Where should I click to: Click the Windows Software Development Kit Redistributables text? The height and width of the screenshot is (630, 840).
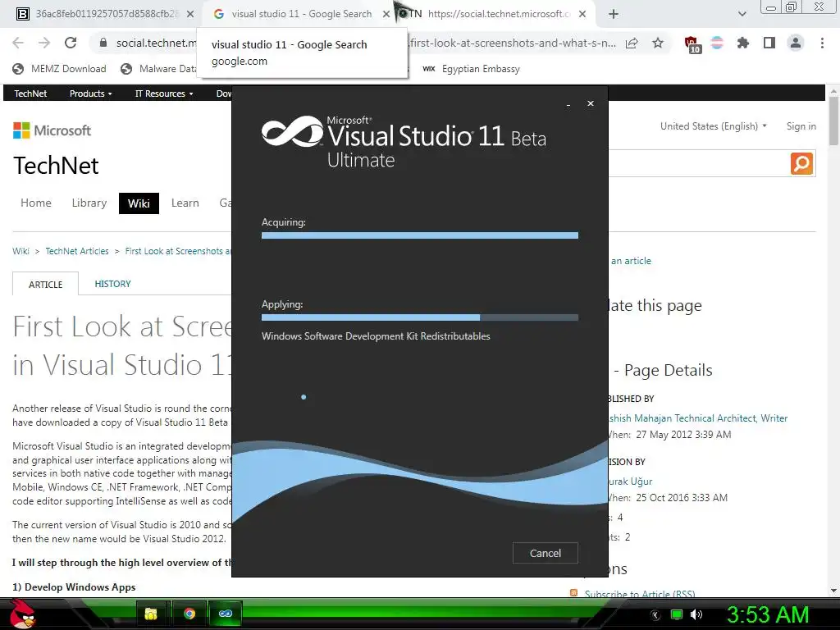click(376, 336)
